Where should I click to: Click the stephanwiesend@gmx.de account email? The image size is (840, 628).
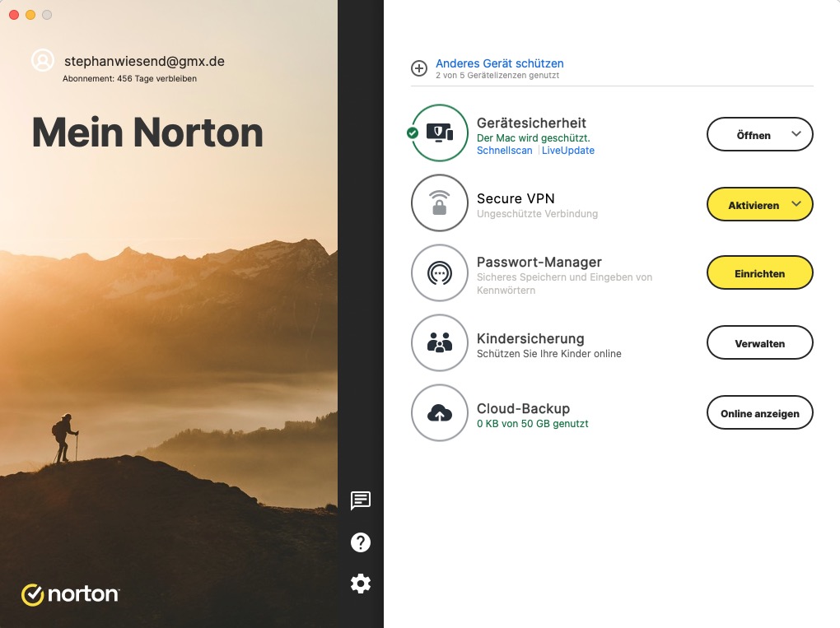tap(144, 61)
